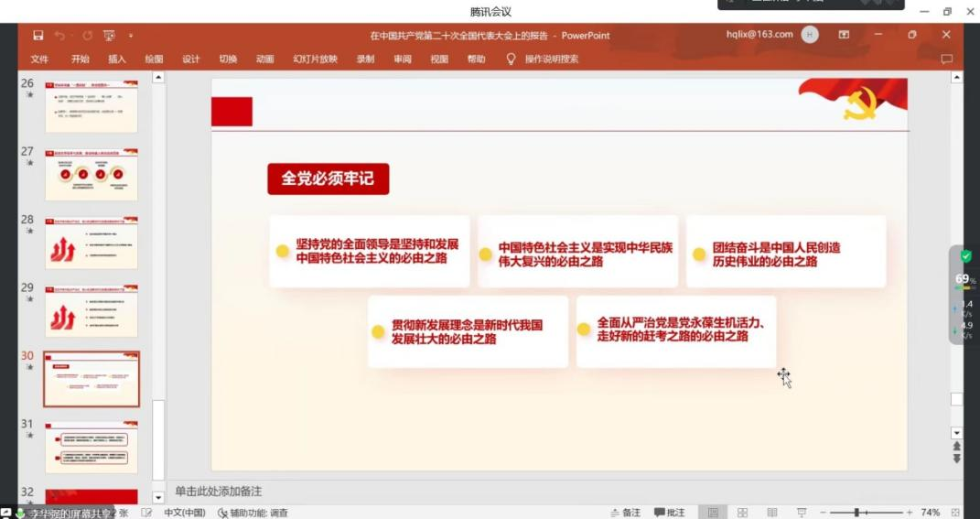The width and height of the screenshot is (980, 519).
Task: Click the Undo arrow icon
Action: (x=59, y=36)
